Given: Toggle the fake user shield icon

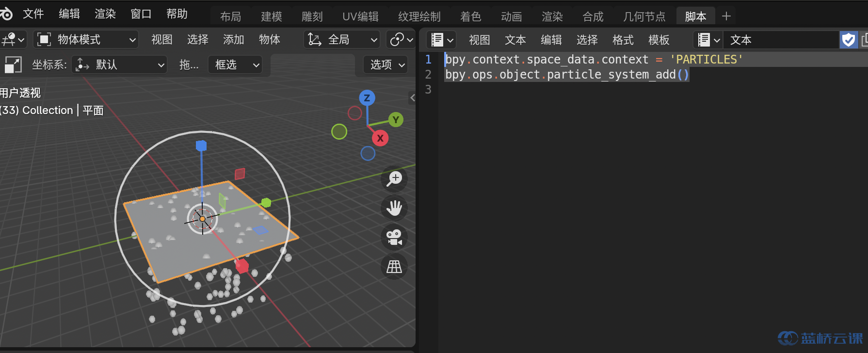Looking at the screenshot, I should click(x=849, y=40).
